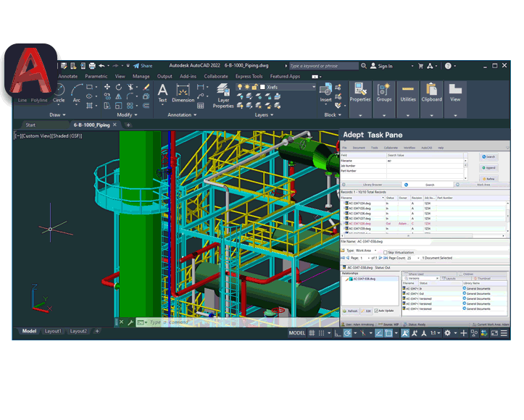Click the Plot printer icon in toolbar
524x420 pixels.
92,66
